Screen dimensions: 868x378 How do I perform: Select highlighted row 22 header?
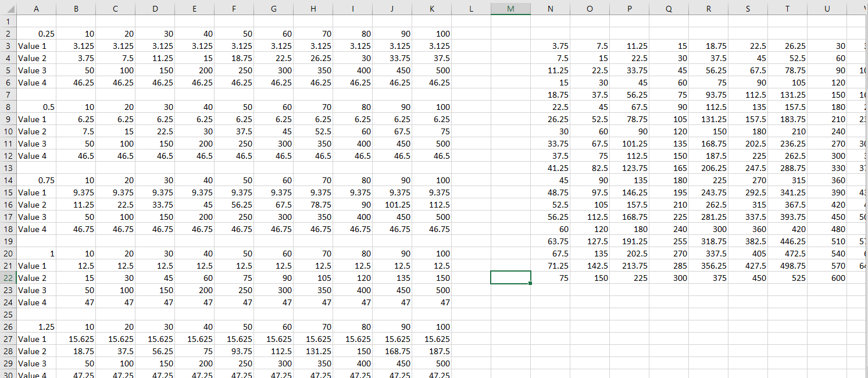point(8,278)
